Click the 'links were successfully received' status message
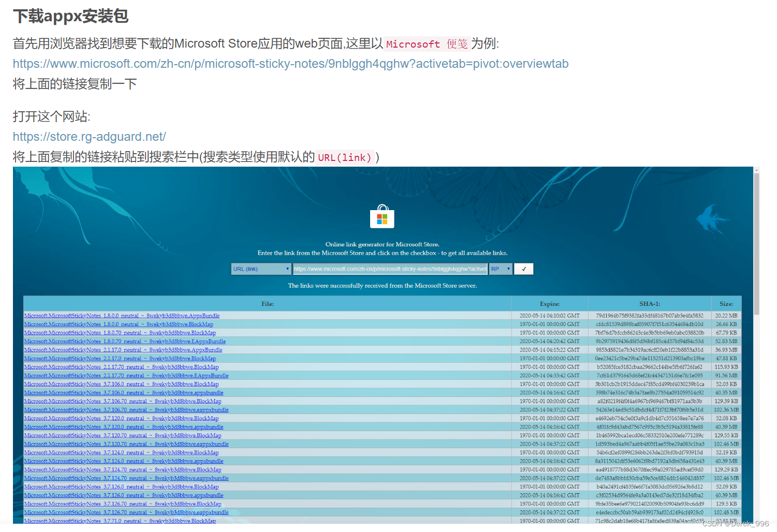This screenshot has width=777, height=532. pos(383,286)
